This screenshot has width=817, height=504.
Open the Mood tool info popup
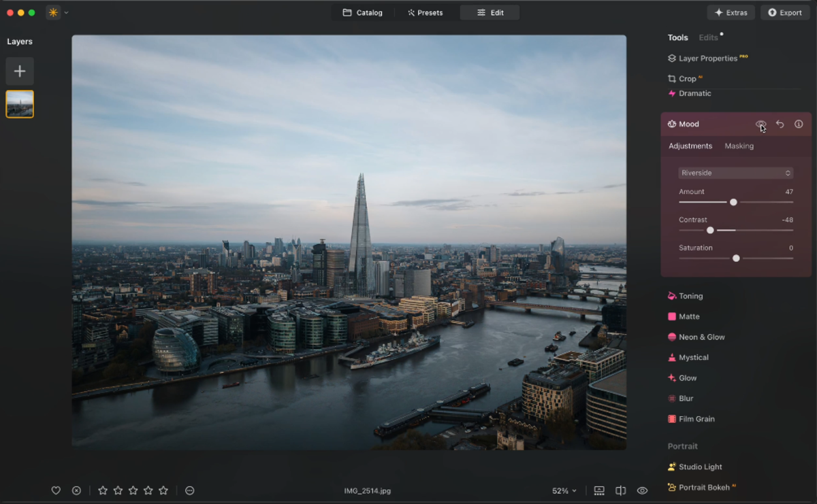click(799, 124)
